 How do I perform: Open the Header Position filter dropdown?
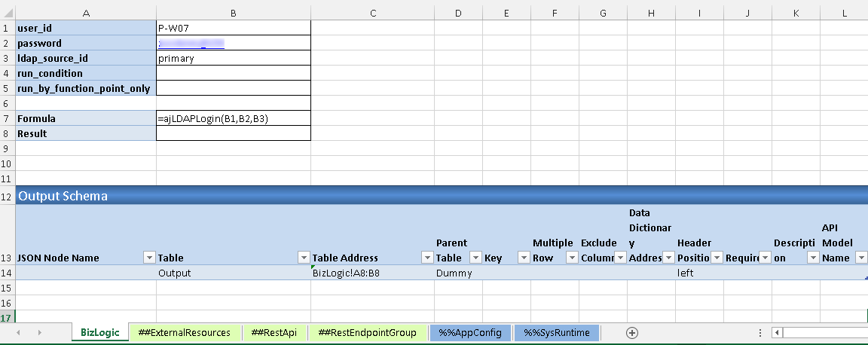tap(716, 258)
